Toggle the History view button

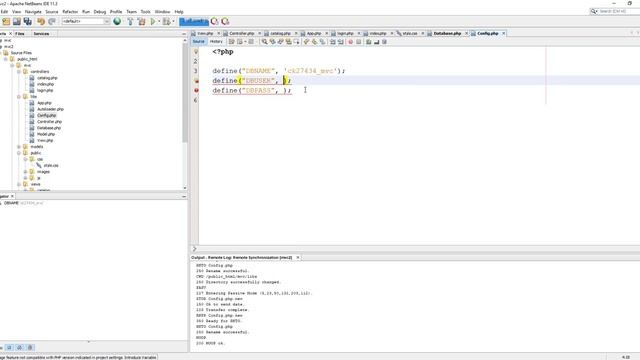point(216,42)
